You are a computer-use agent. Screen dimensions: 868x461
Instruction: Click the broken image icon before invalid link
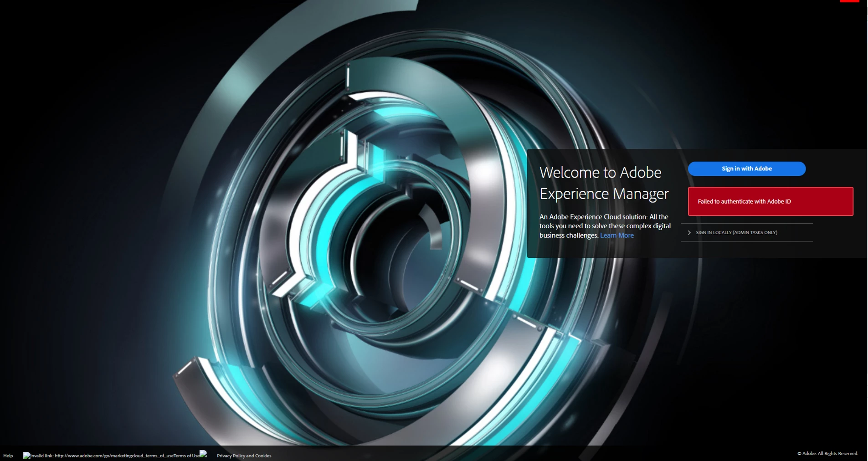click(x=27, y=456)
